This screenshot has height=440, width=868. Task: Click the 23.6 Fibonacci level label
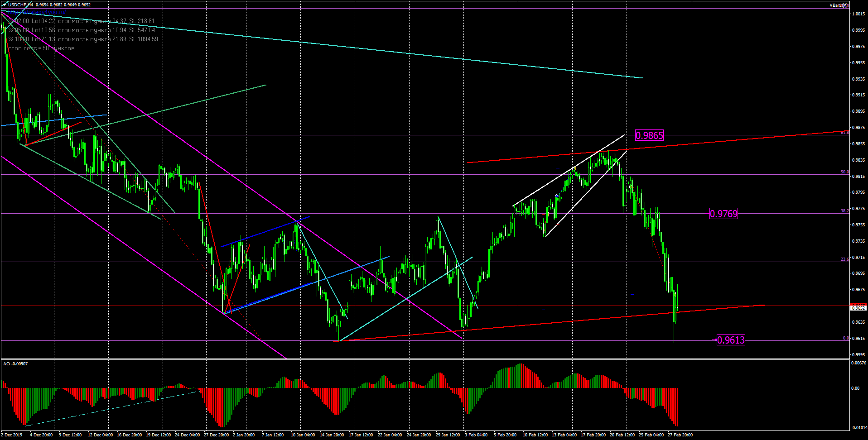click(x=844, y=259)
